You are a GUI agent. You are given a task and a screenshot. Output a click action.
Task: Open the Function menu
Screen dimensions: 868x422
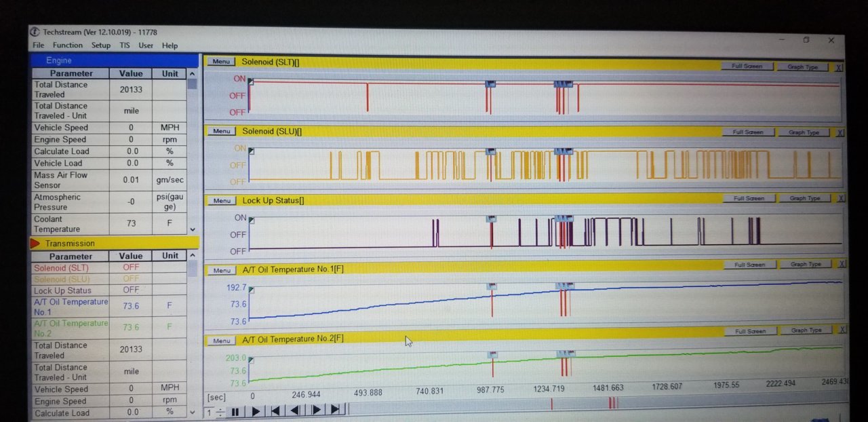click(x=68, y=45)
